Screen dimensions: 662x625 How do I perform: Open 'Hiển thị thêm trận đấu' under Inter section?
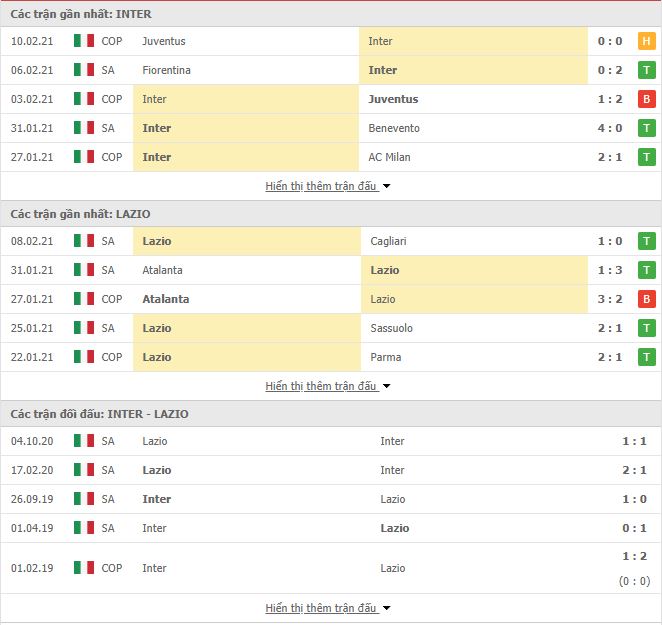(x=321, y=186)
